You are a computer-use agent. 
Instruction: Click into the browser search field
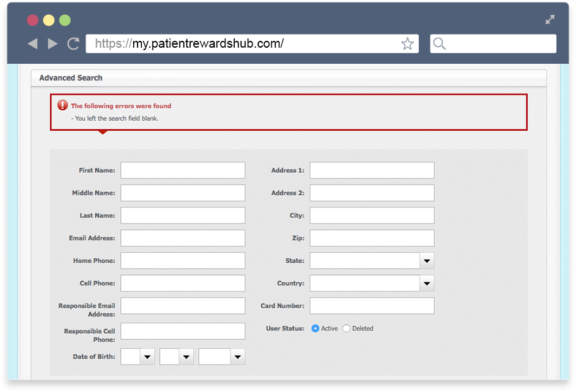(494, 44)
